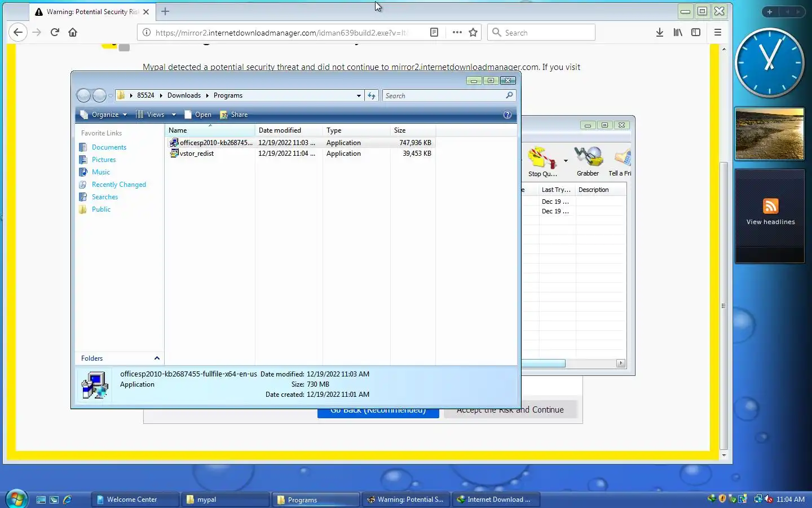Screen dimensions: 812x508
Task: Switch to mypal taskbar button
Action: tap(226, 500)
